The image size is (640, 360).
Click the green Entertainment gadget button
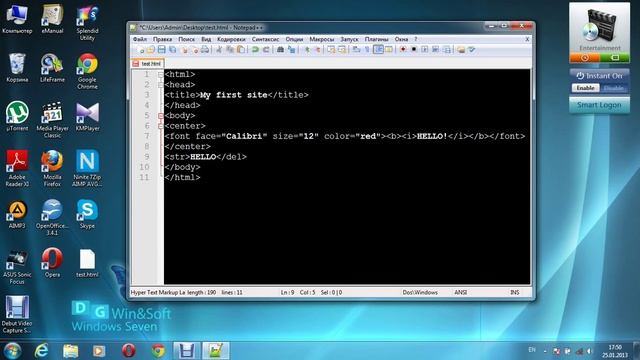pyautogui.click(x=615, y=58)
